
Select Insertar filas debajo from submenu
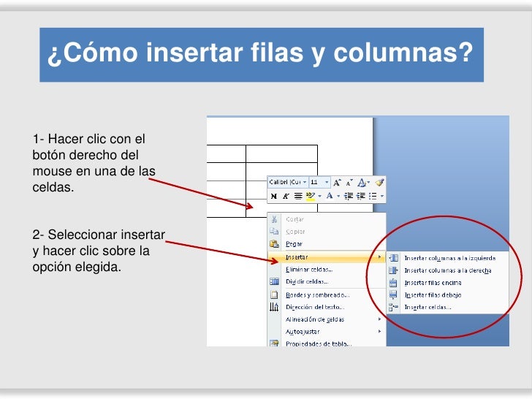[447, 294]
